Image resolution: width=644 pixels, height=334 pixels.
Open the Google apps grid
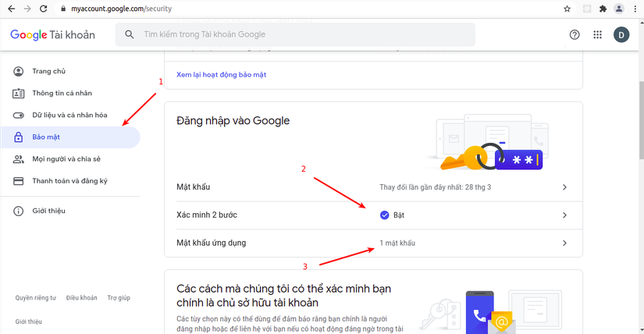point(597,34)
